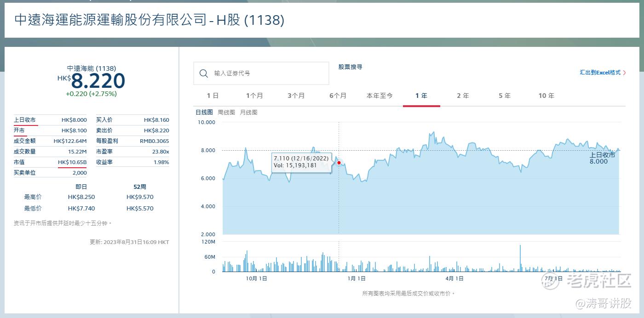Screen dimensions: 644x318
Task: Select the 6个月 time range tab
Action: (338, 96)
